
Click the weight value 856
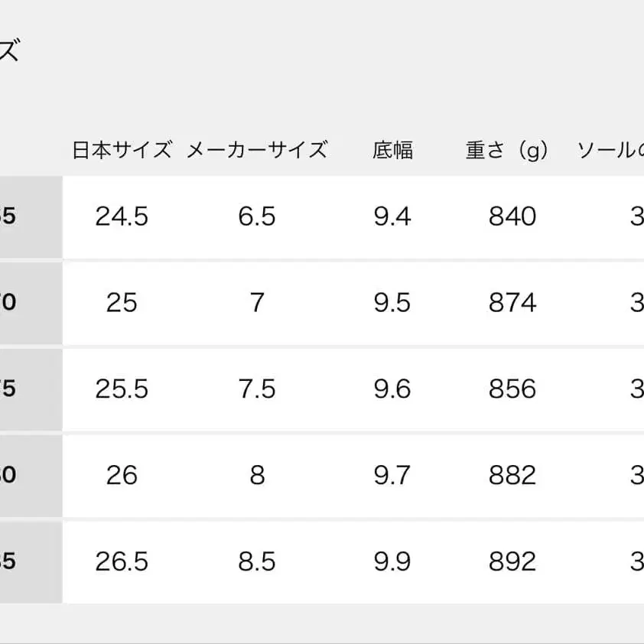coord(512,389)
